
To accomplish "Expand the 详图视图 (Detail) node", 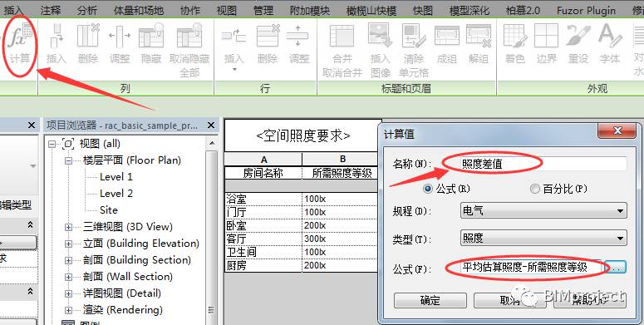I will [x=69, y=293].
